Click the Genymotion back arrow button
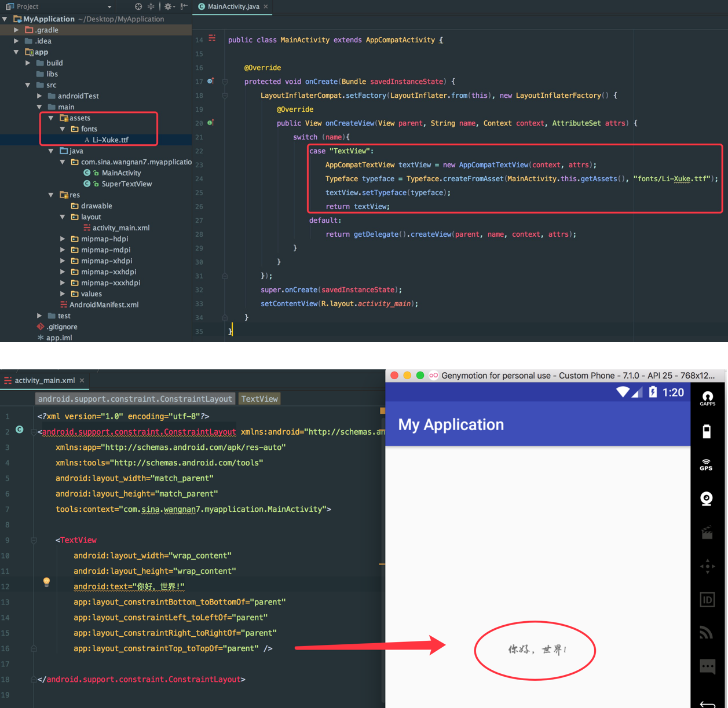728x708 pixels. point(707,703)
